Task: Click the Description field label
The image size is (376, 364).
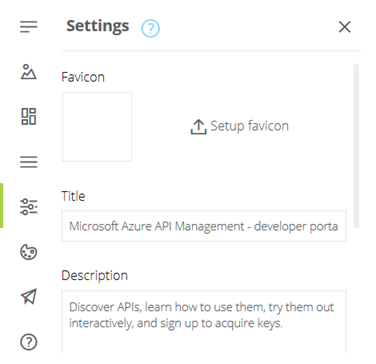Action: [x=95, y=276]
